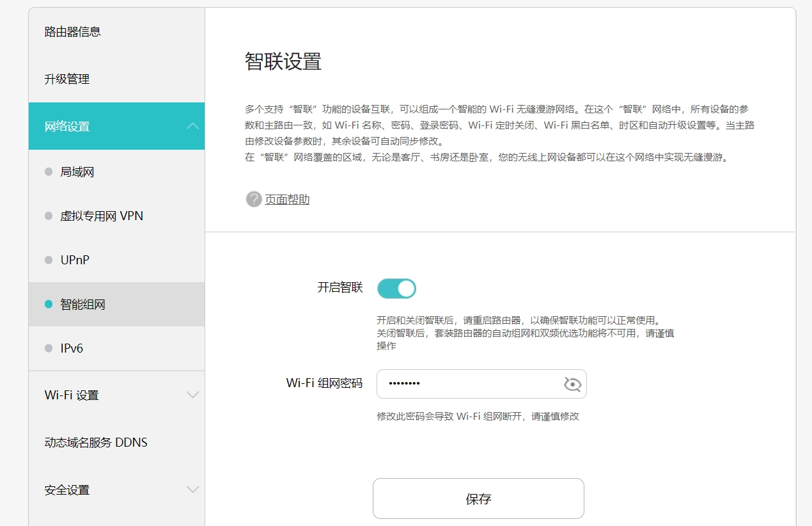Screen dimensions: 812x526
Task: Open 虚拟专用网 VPN settings
Action: [102, 216]
